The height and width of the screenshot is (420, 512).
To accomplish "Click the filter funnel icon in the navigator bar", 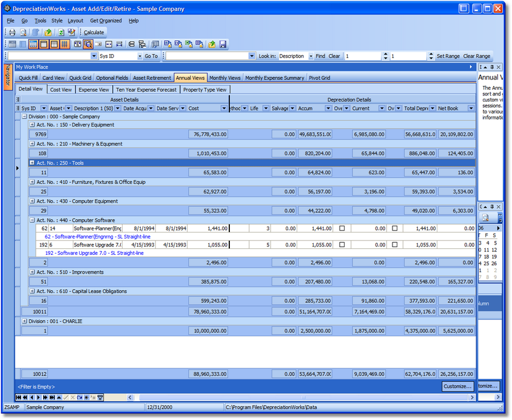I will [x=100, y=398].
